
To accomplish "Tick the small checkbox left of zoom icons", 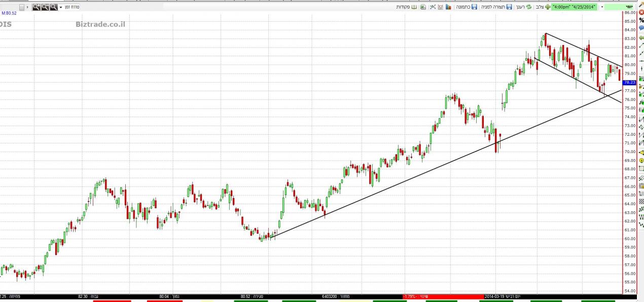I will point(21,7).
